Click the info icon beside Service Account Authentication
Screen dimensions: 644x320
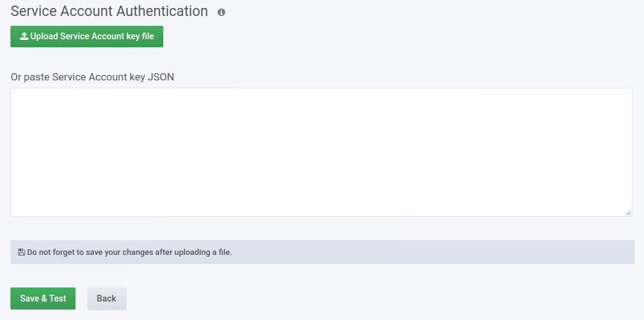click(x=222, y=12)
